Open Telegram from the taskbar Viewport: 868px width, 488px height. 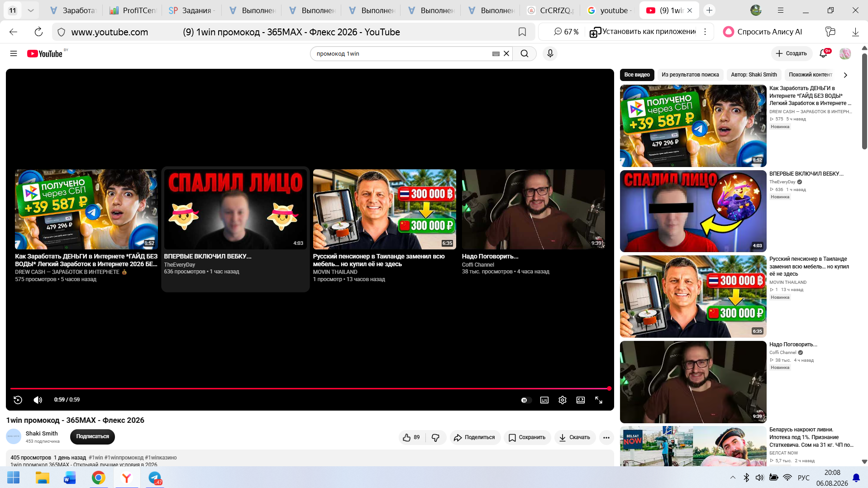coord(155,478)
